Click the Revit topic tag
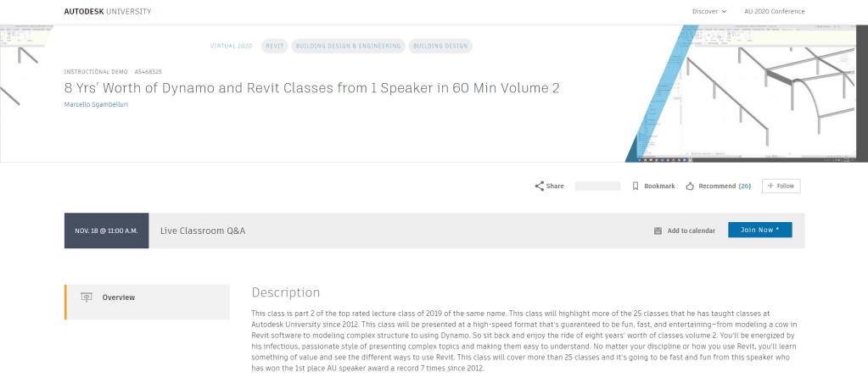The image size is (868, 378). click(x=275, y=46)
